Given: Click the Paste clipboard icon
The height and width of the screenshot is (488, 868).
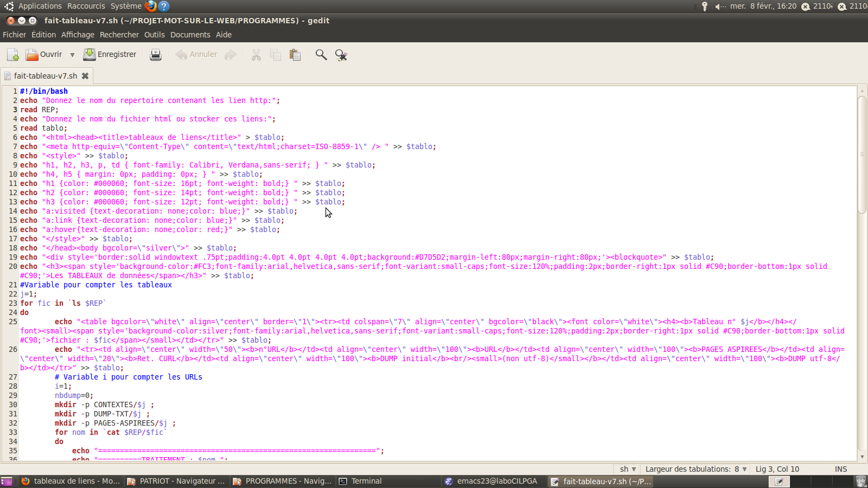Looking at the screenshot, I should [295, 55].
